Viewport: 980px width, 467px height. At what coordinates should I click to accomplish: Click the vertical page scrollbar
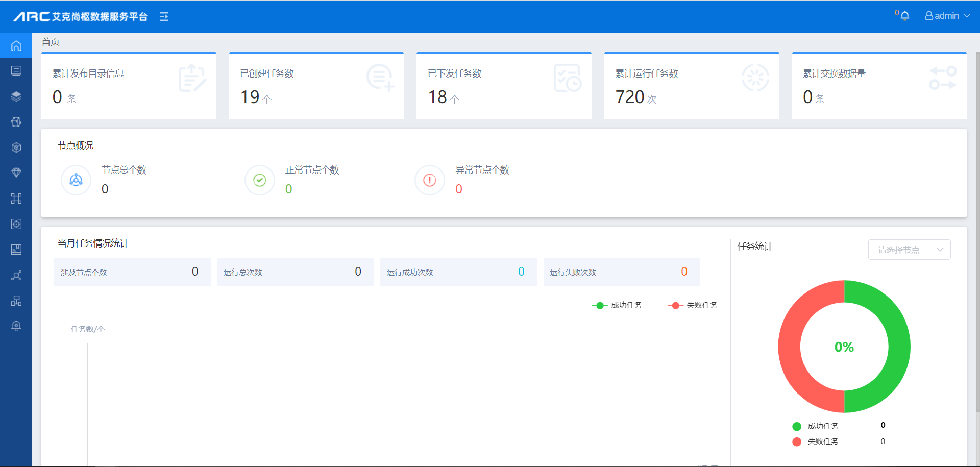[977, 230]
